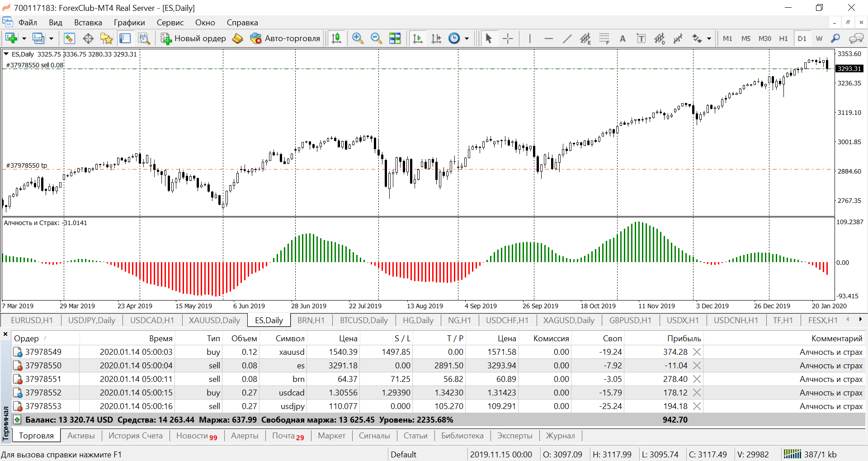
Task: Sort orders by the Ордер column header
Action: 45,339
